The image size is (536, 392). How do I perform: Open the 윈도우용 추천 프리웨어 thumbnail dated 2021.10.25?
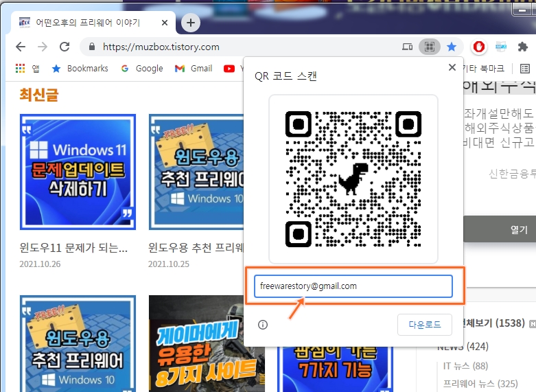point(196,172)
